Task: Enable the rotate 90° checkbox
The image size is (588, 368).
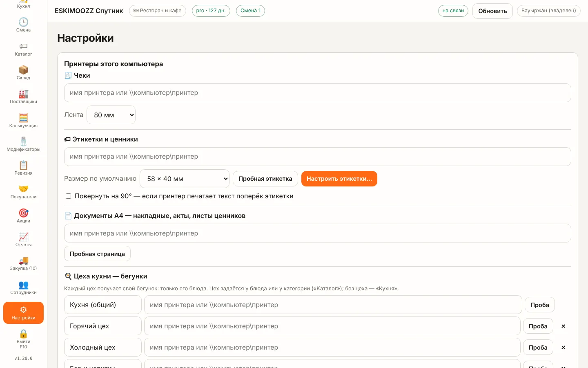Action: (69, 196)
